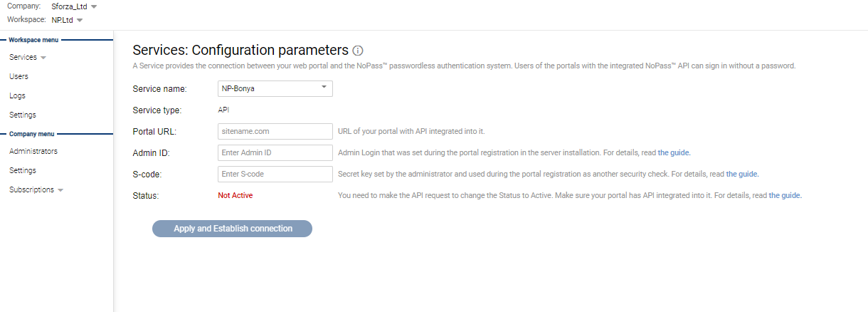
Task: Open the guide link in Admin ID description
Action: pyautogui.click(x=674, y=152)
